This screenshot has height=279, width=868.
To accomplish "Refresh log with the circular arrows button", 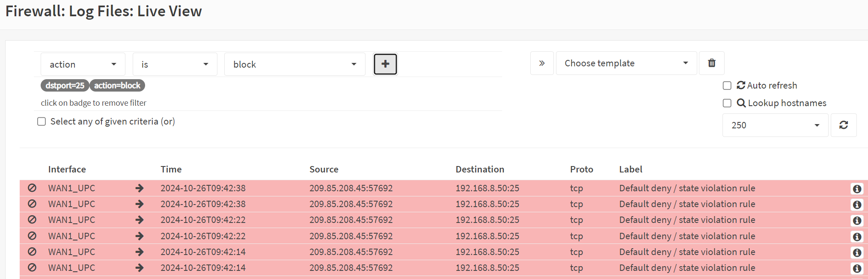I will [x=843, y=125].
